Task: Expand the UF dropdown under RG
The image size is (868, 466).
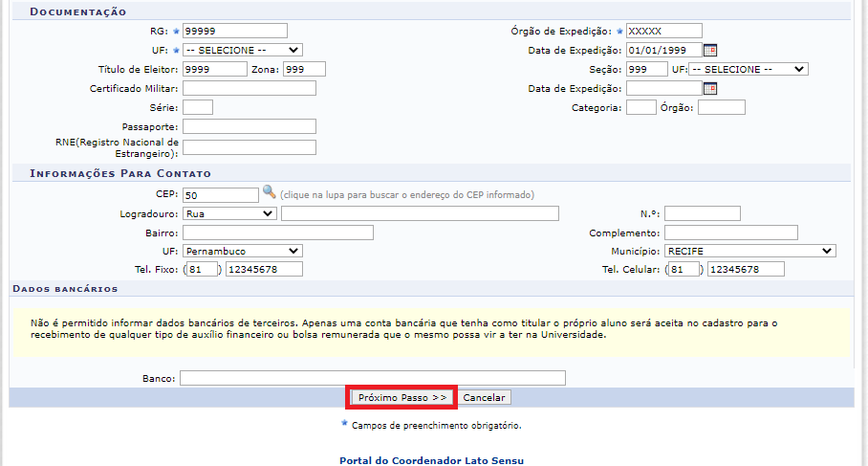Action: [x=242, y=50]
